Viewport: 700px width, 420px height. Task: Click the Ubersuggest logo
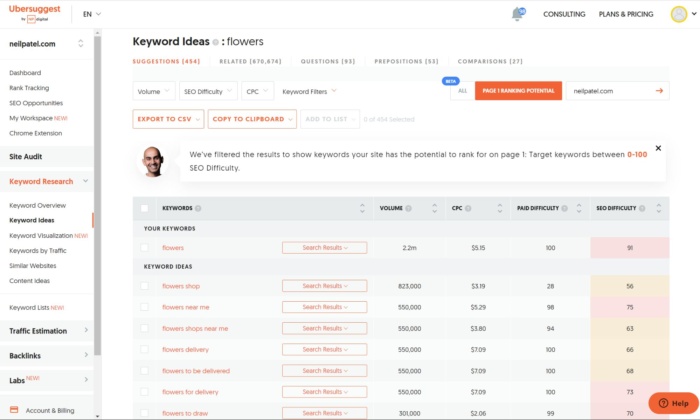[x=34, y=13]
